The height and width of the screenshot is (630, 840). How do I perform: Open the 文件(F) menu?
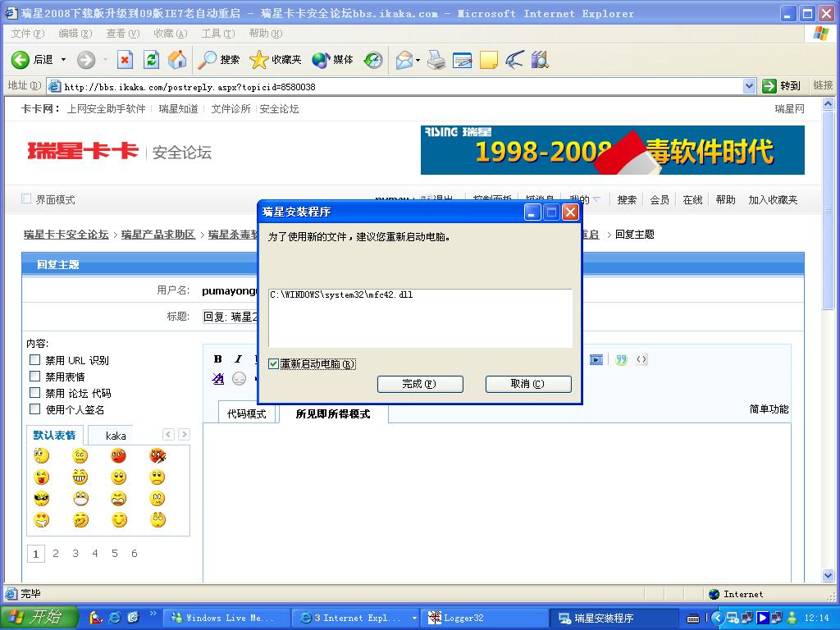point(28,33)
